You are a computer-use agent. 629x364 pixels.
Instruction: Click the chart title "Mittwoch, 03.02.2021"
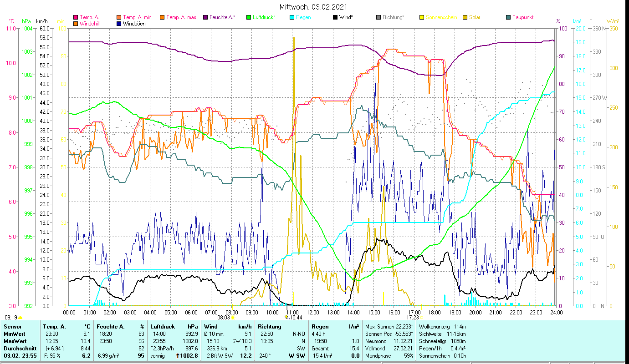(313, 7)
